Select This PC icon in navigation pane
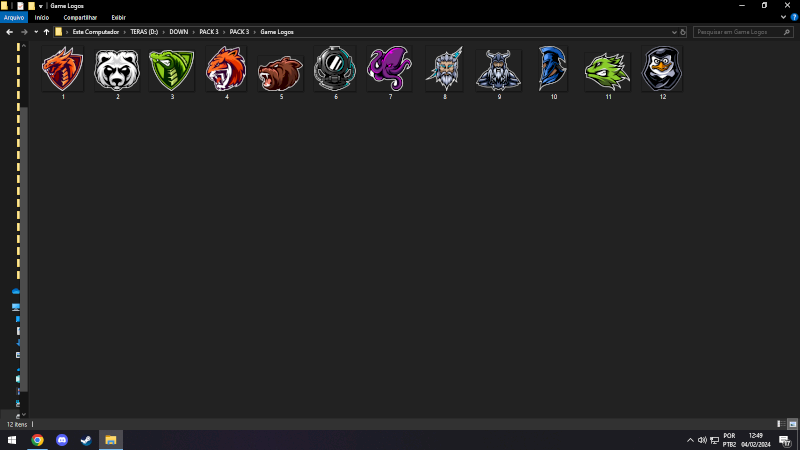Viewport: 800px width, 450px height. coord(16,307)
